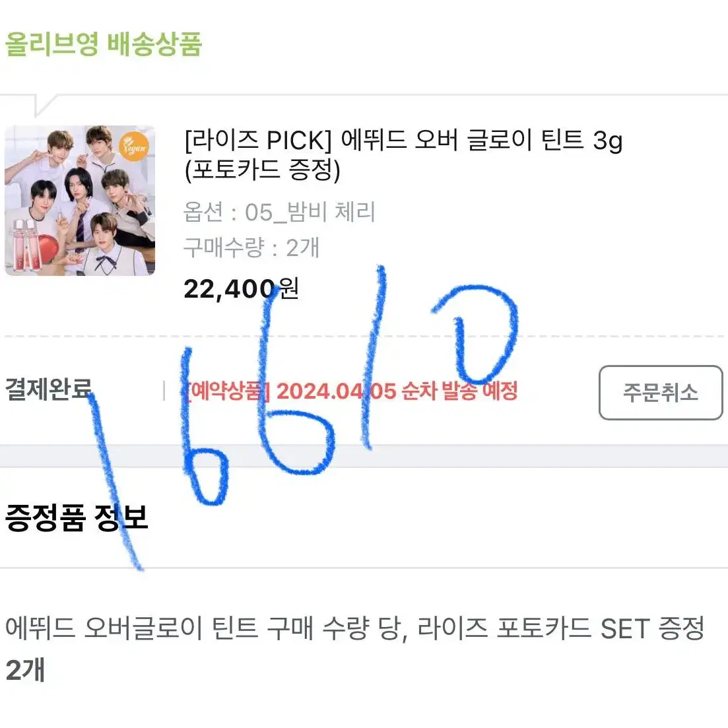Image resolution: width=728 pixels, height=728 pixels.
Task: Select the 옵션 : 05_밤비 체리 line
Action: click(x=279, y=212)
